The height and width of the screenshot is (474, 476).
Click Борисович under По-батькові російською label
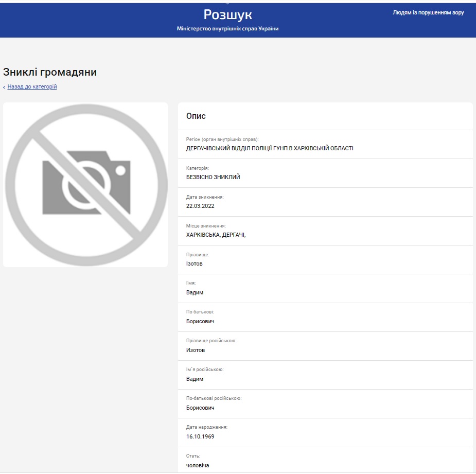pos(200,408)
